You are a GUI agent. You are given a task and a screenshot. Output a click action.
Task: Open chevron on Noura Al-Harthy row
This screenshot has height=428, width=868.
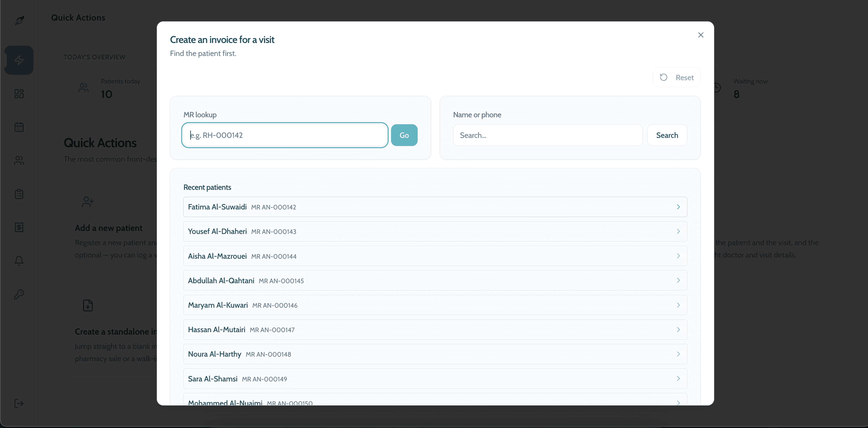coord(678,354)
